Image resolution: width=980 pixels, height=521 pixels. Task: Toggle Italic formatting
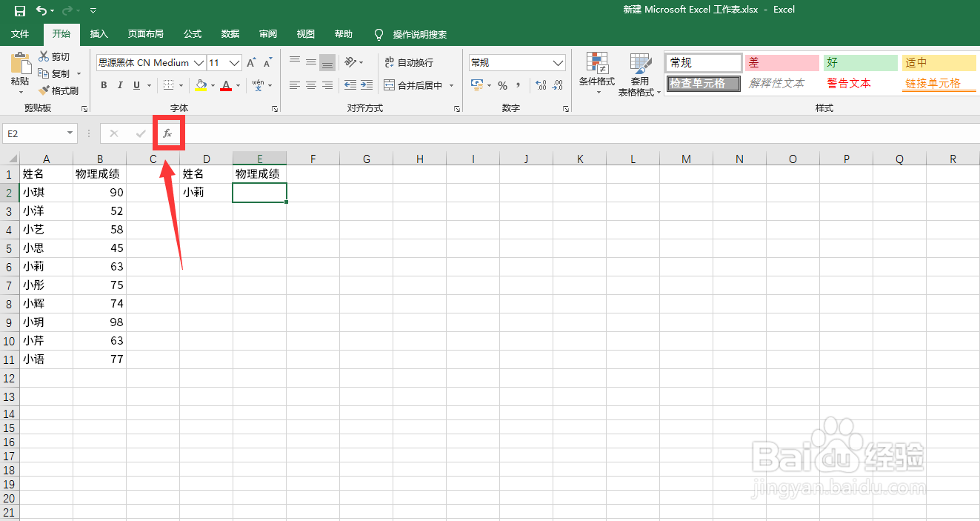pos(120,85)
